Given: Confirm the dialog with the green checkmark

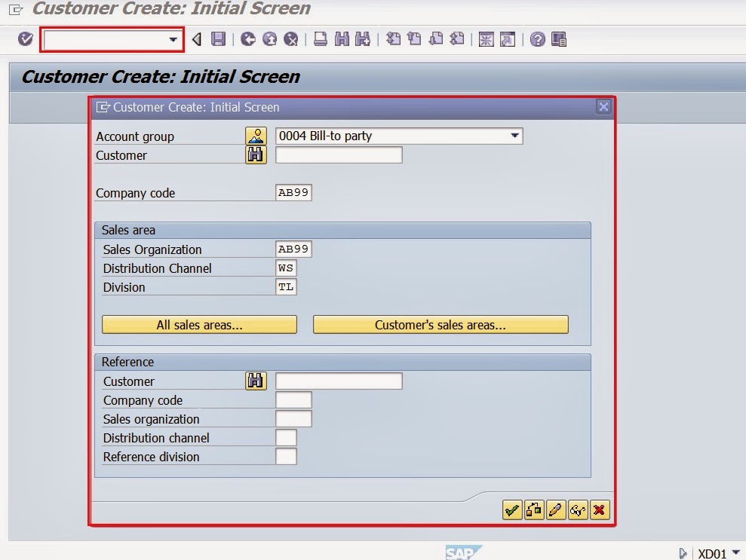Looking at the screenshot, I should click(514, 510).
